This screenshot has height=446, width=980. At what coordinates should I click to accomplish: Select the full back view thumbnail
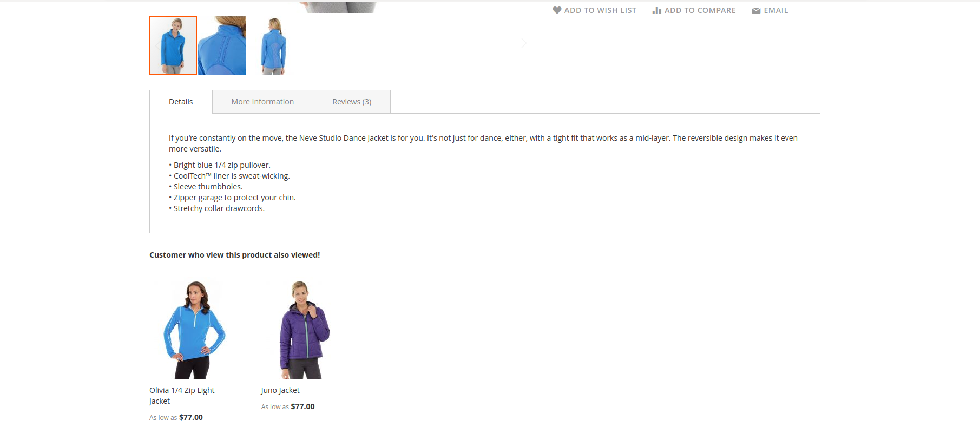[273, 45]
